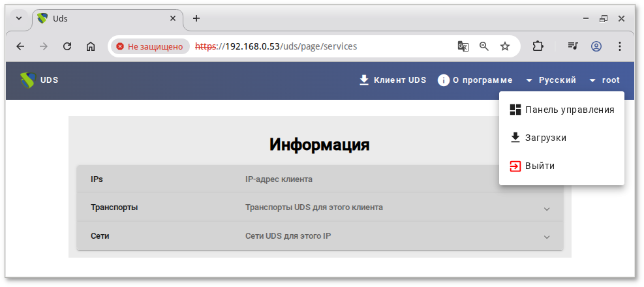
Task: Select the Uds browser tab
Action: [108, 19]
